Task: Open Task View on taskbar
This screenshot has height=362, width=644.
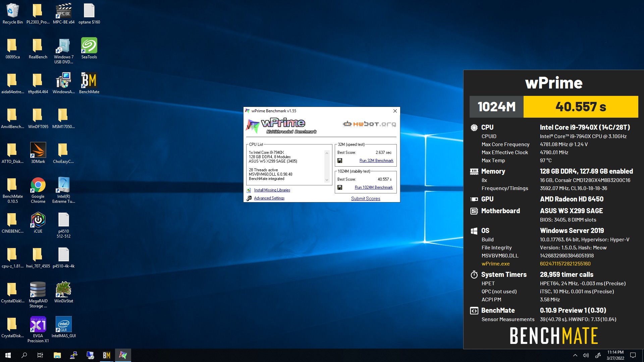Action: coord(40,355)
